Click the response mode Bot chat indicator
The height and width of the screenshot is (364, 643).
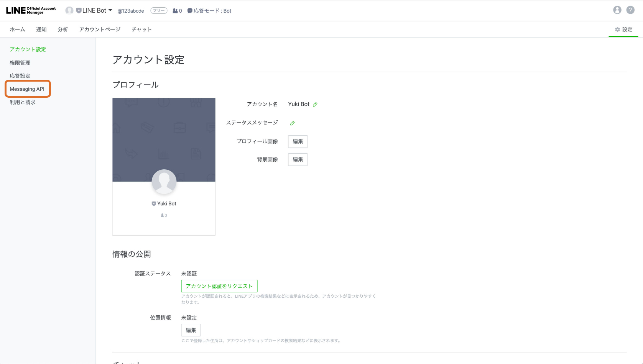209,11
